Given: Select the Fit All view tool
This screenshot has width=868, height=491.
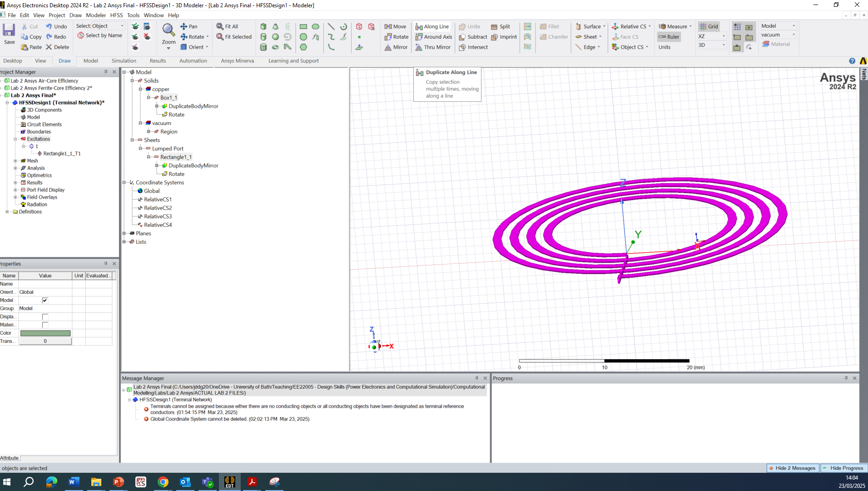Looking at the screenshot, I should click(x=227, y=26).
